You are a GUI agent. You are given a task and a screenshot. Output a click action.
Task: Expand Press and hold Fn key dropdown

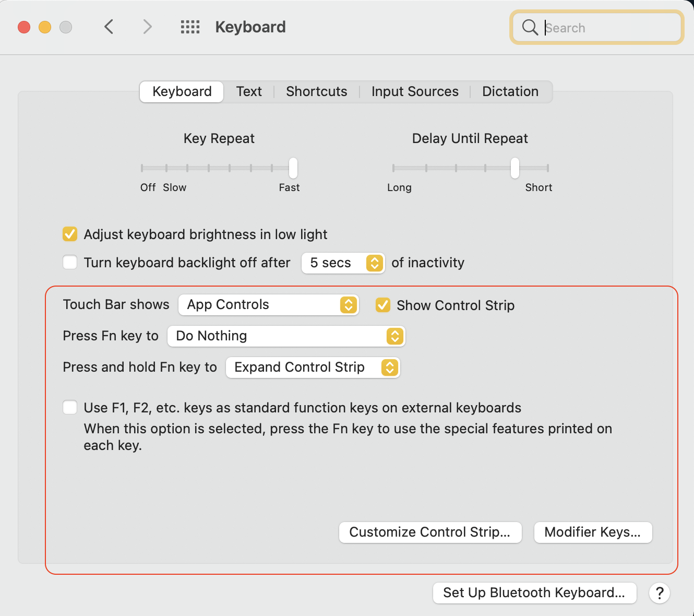(313, 368)
